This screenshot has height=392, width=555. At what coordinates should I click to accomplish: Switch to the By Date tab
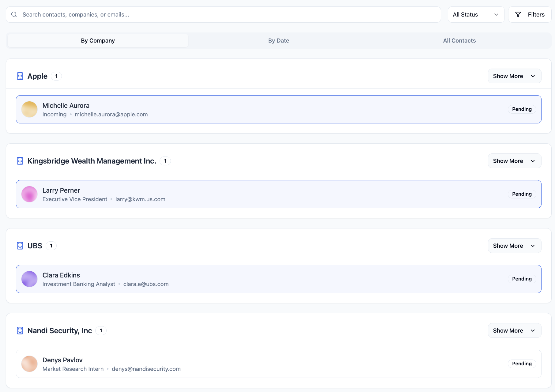[x=278, y=40]
